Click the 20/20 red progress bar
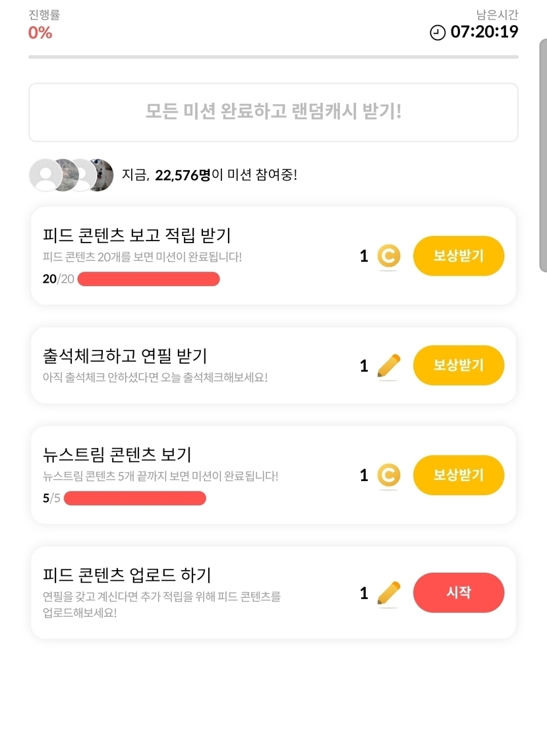Viewport: 547px width, 756px height. tap(148, 279)
